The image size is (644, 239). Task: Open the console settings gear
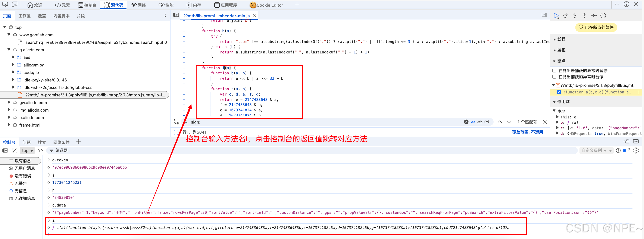pos(636,150)
